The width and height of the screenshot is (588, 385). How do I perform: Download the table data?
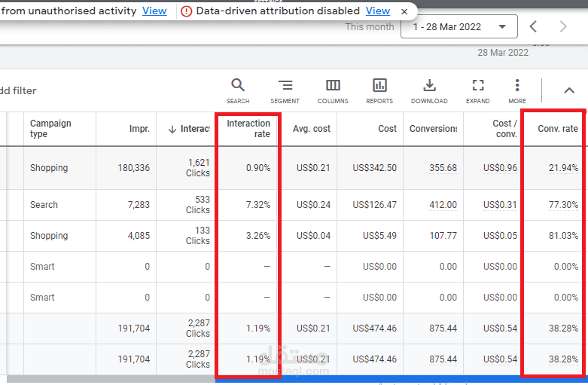point(429,91)
